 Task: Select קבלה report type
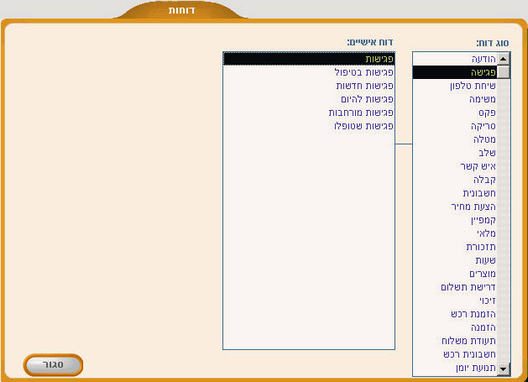(x=455, y=180)
